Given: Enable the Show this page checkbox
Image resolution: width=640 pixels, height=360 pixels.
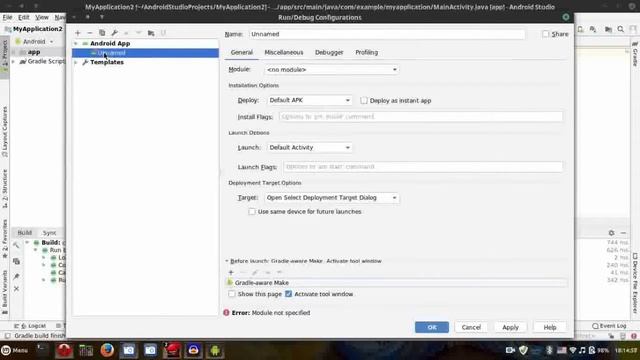Looking at the screenshot, I should point(231,294).
